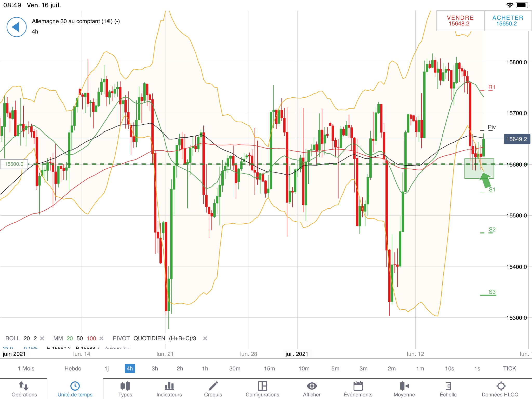This screenshot has height=399, width=532.
Task: Tap the blue back arrow button
Action: tap(16, 27)
